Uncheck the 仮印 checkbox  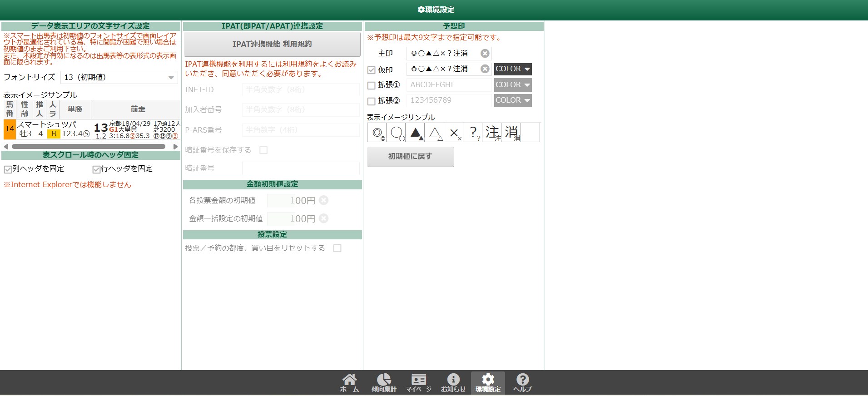click(371, 70)
